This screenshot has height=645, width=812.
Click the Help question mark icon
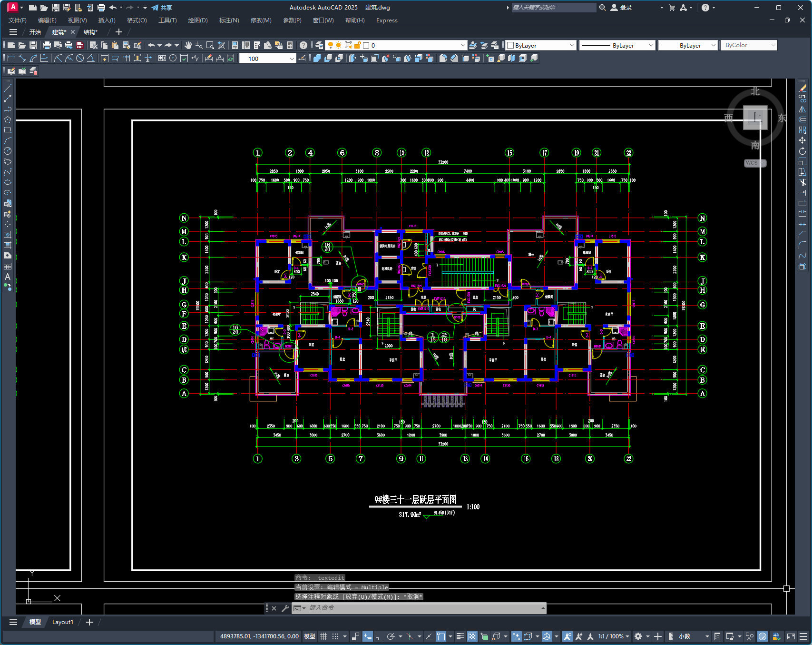coord(303,45)
